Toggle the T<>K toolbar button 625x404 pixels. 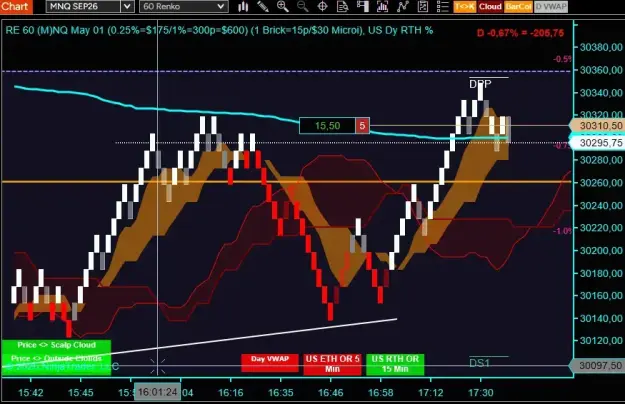pos(465,6)
